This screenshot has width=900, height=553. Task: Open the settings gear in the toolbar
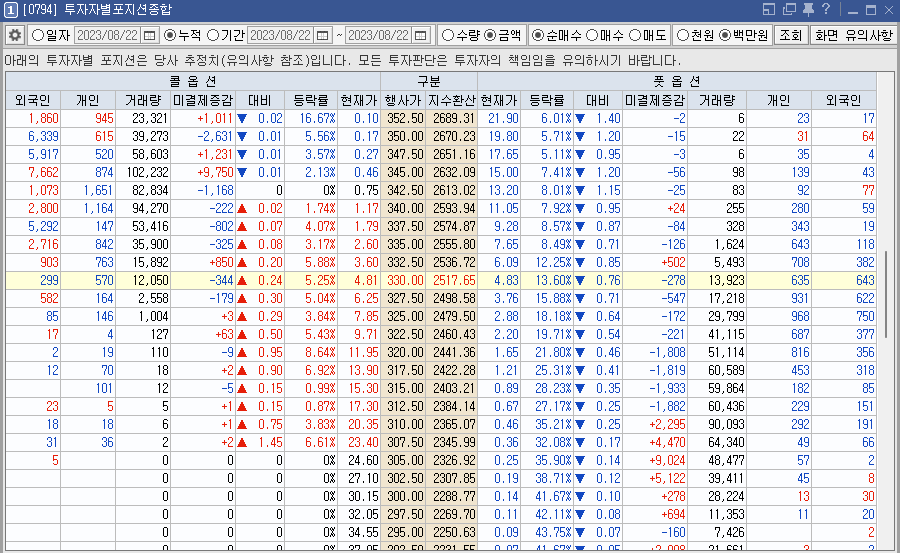[x=14, y=36]
